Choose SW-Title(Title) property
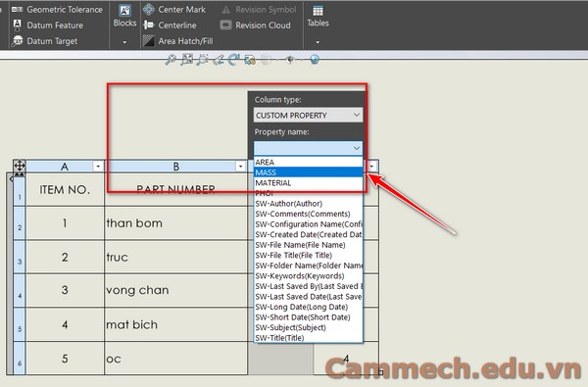588x387 pixels. (309, 338)
